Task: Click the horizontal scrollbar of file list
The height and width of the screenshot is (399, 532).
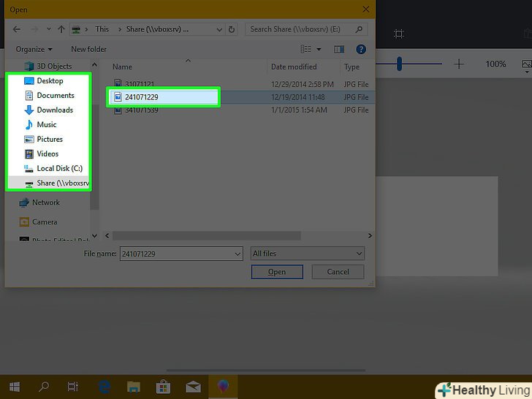Action: (206, 235)
